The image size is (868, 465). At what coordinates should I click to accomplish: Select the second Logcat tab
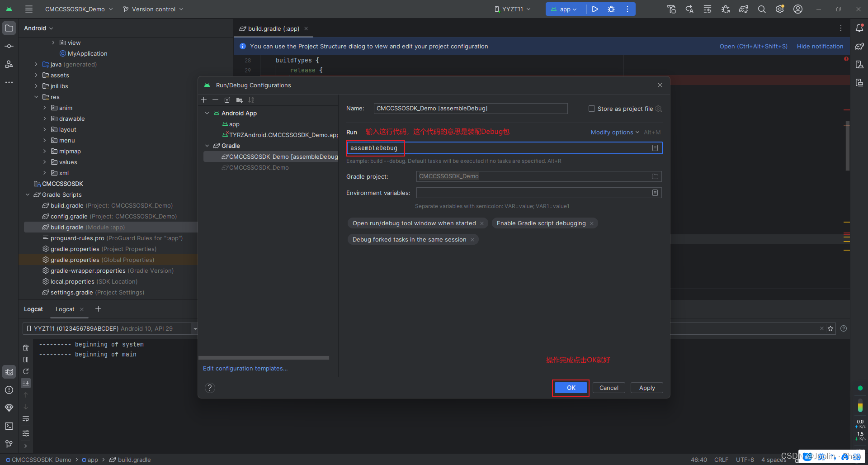[65, 309]
